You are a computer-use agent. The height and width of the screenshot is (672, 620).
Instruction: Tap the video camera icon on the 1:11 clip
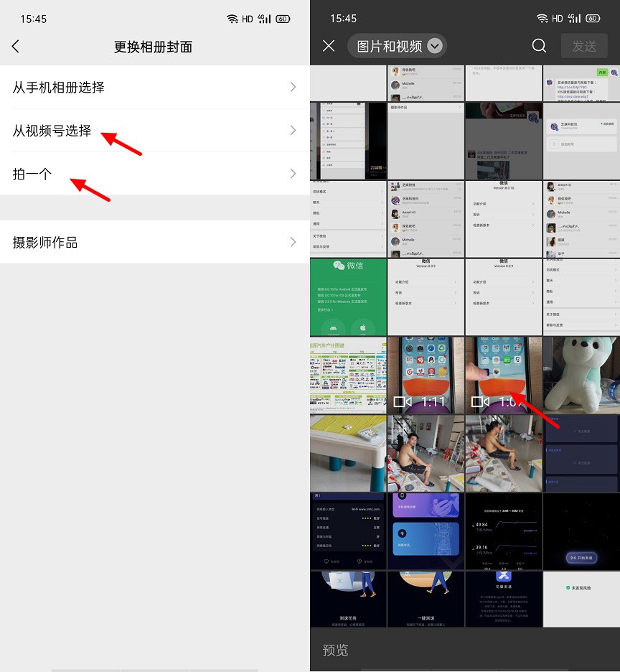402,402
